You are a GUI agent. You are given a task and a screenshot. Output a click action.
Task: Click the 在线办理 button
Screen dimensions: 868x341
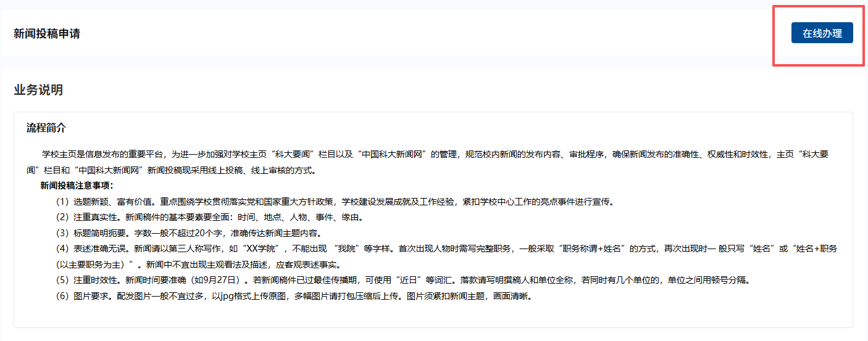coord(822,33)
